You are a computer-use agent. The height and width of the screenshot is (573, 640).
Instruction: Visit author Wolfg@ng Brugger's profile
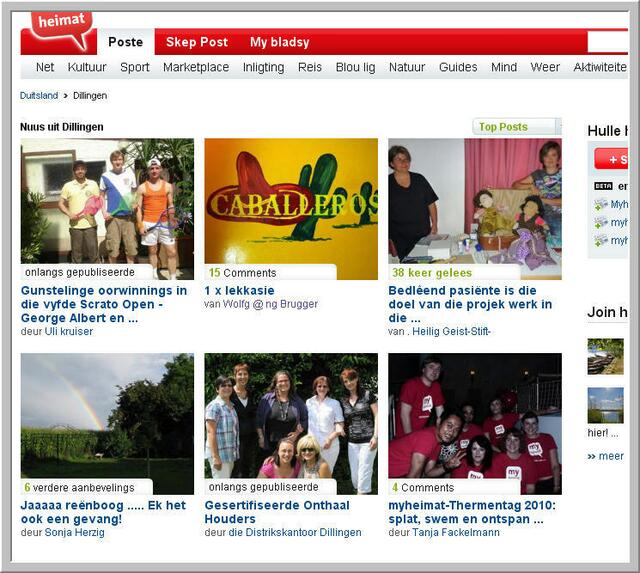(270, 304)
